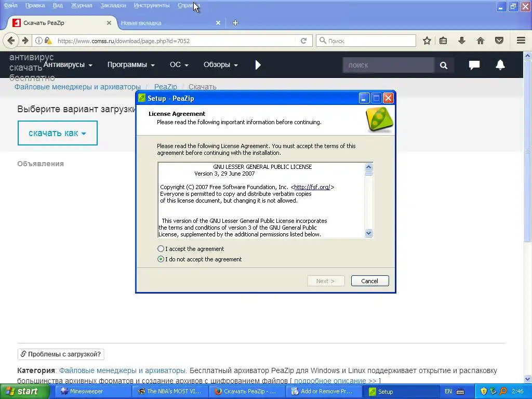
Task: Expand the ОС dropdown menu
Action: click(179, 64)
